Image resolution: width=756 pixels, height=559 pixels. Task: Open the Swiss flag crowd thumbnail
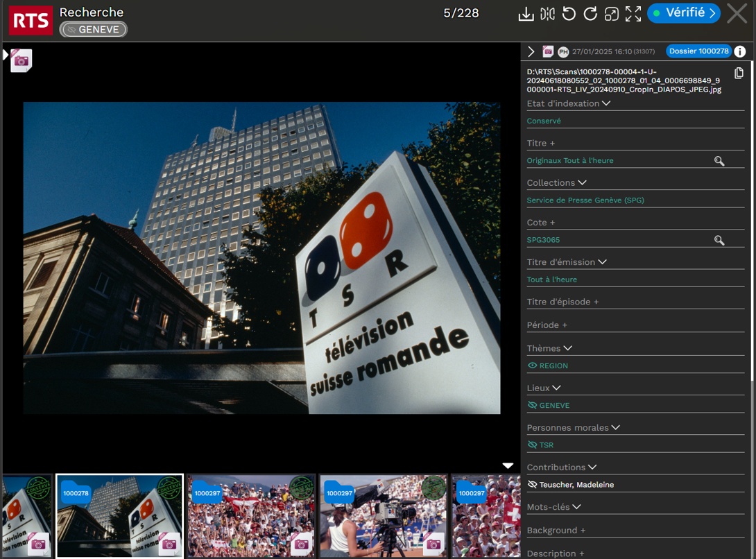[486, 516]
